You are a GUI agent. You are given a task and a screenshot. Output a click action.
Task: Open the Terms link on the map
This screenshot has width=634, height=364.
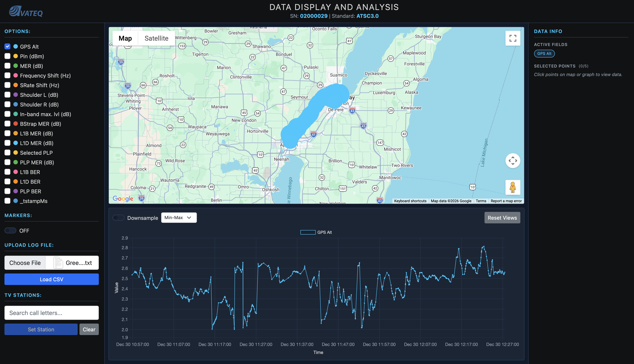coord(481,201)
